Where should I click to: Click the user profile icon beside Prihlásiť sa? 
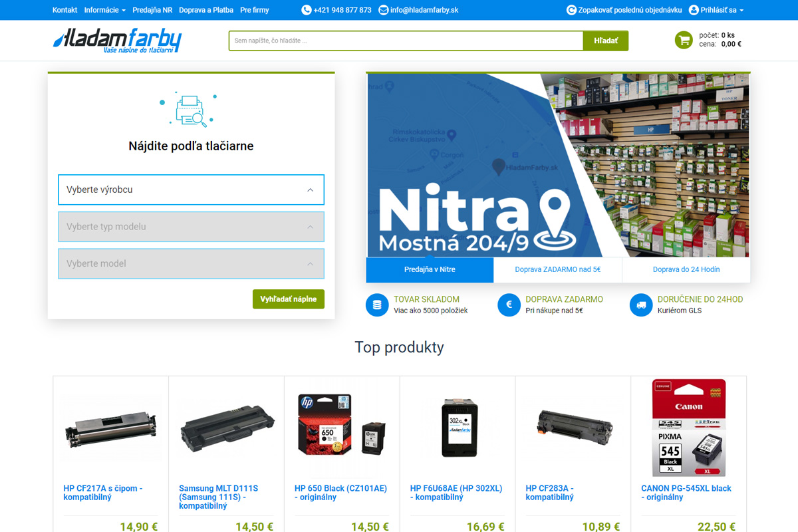point(694,10)
